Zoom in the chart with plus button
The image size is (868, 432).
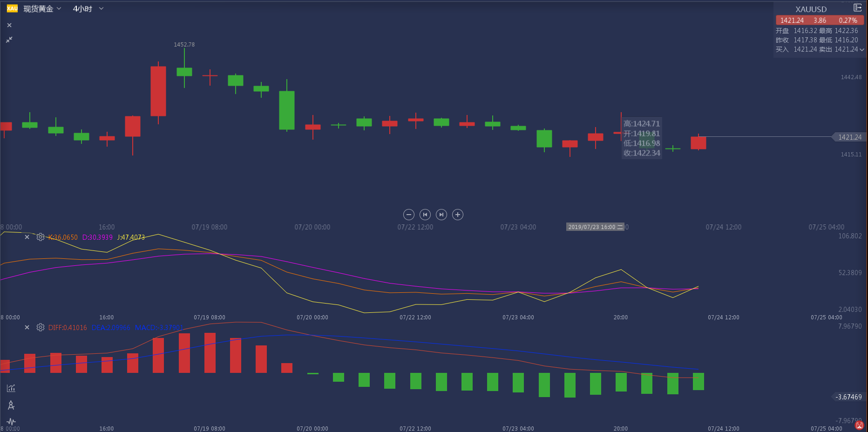tap(458, 215)
